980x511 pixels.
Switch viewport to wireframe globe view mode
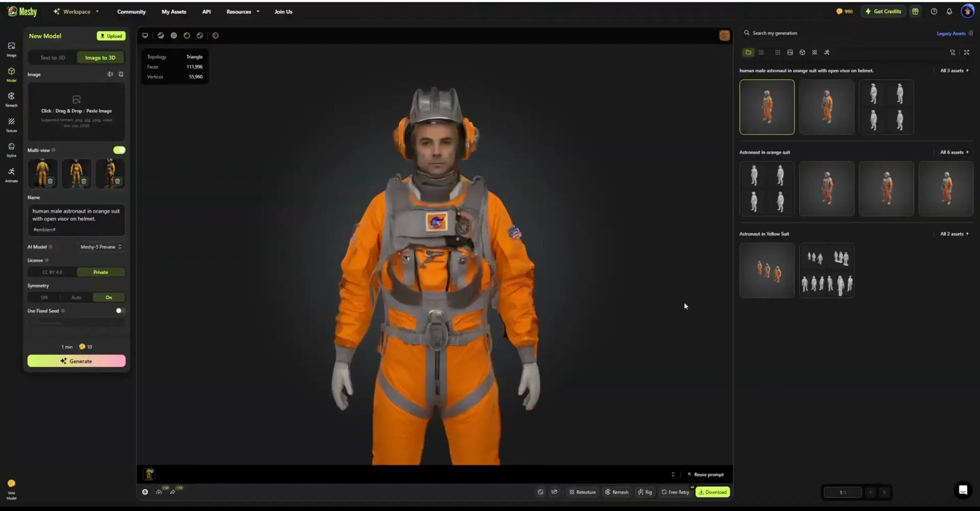click(x=215, y=35)
